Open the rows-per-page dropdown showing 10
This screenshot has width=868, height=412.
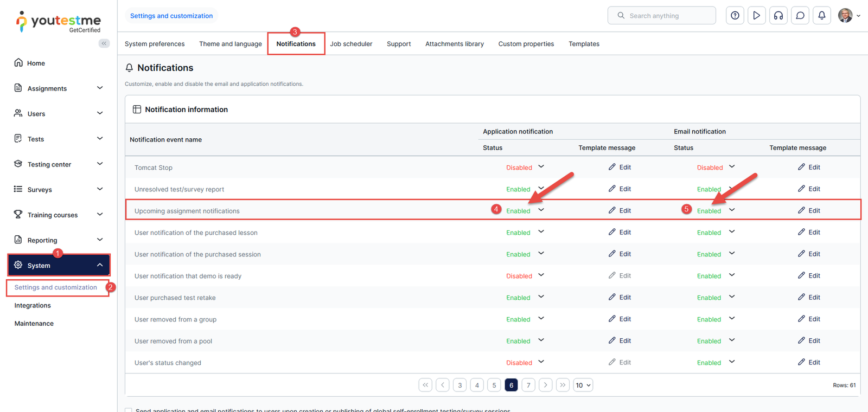(x=583, y=385)
